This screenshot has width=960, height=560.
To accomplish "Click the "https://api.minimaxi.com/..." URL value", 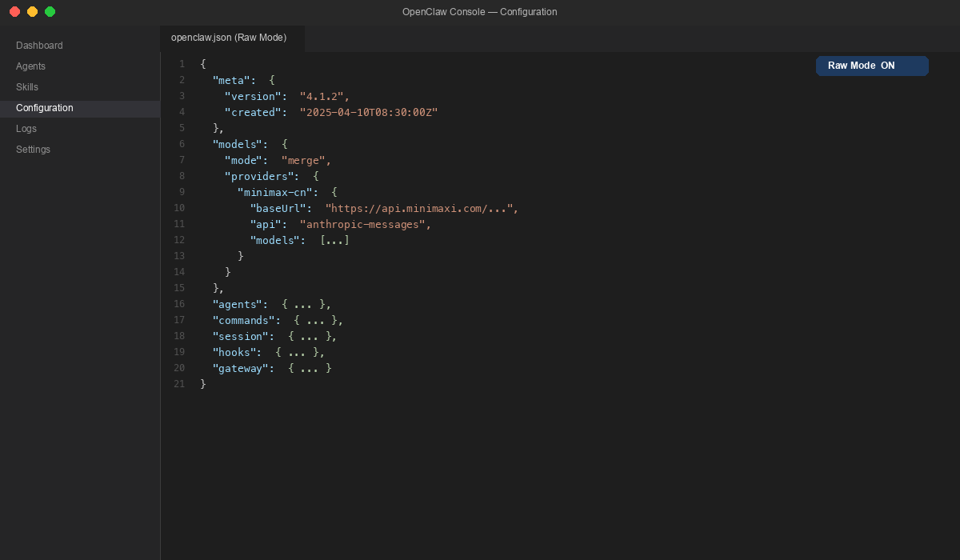I will [419, 208].
